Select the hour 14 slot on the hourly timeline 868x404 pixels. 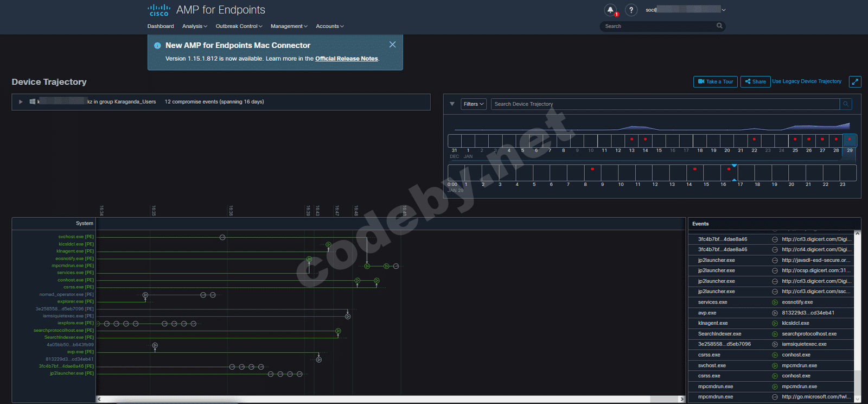[x=695, y=173]
